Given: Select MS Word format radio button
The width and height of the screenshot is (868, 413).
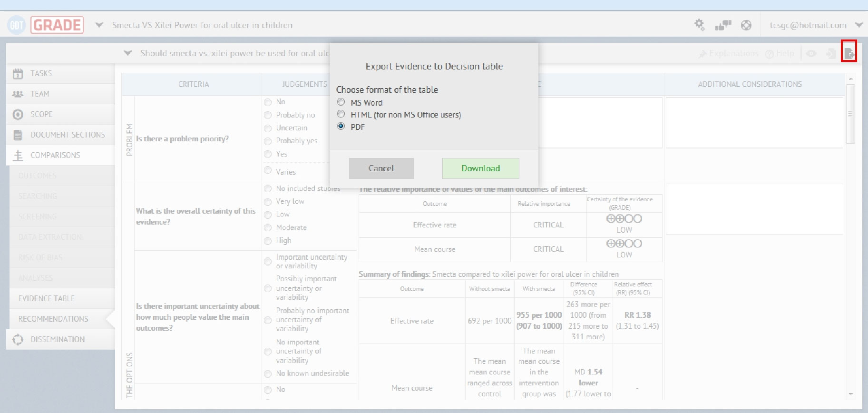Looking at the screenshot, I should coord(341,102).
